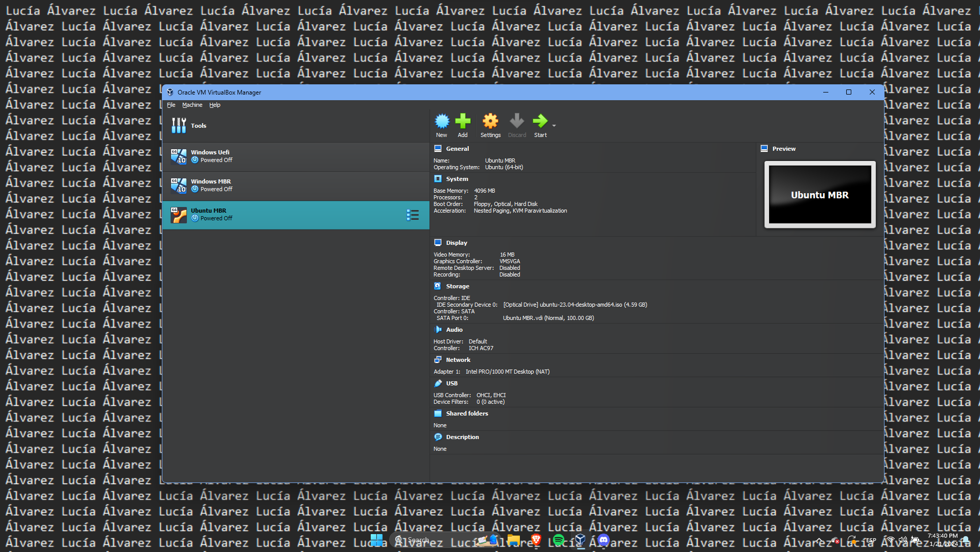
Task: Click the green Add machine icon
Action: click(x=463, y=122)
